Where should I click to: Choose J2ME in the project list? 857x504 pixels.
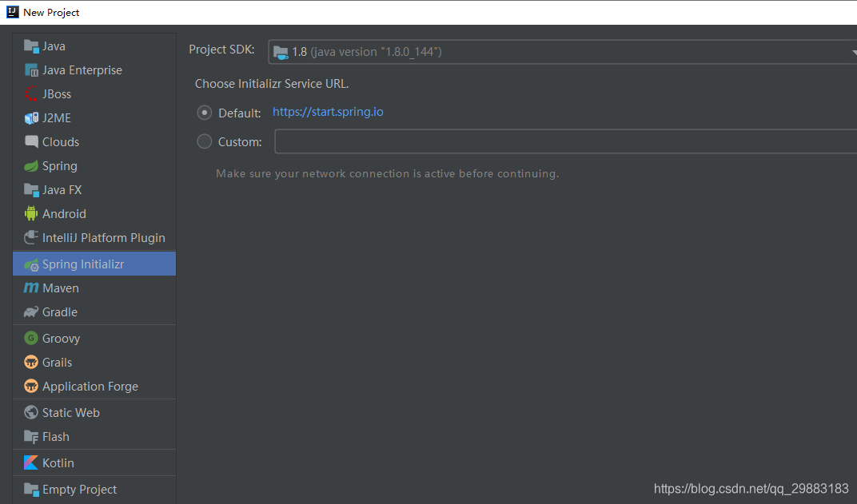(94, 118)
